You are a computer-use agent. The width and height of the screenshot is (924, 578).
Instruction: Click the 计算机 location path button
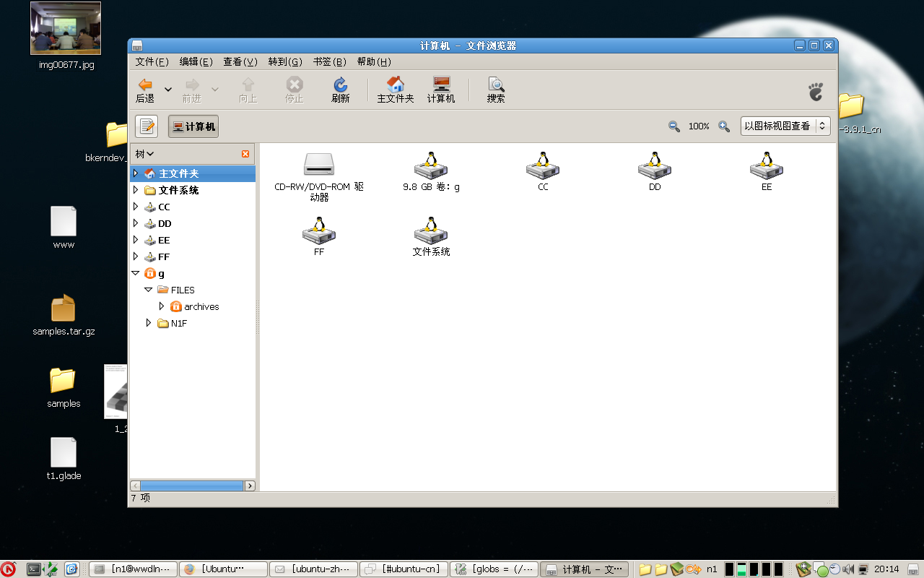coord(193,126)
